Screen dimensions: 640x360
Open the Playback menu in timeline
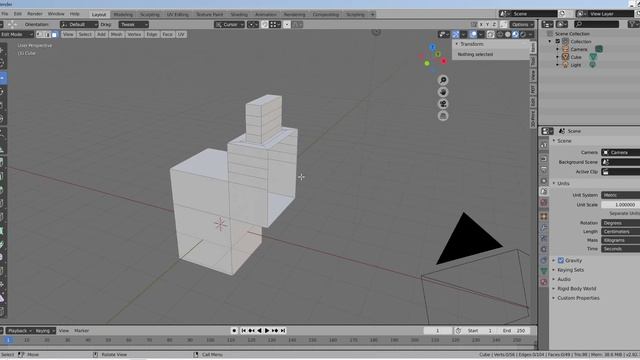pos(19,331)
